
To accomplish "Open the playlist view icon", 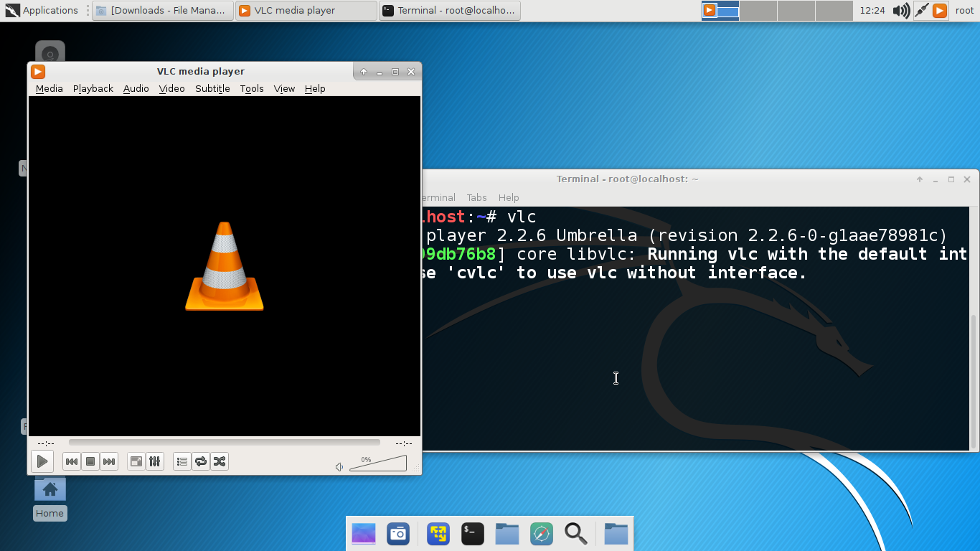I will click(182, 461).
